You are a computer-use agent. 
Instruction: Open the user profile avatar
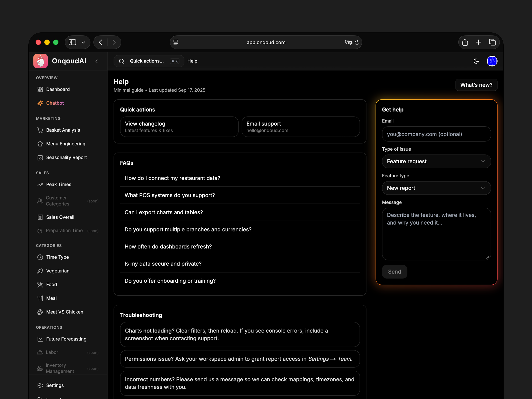click(x=492, y=61)
